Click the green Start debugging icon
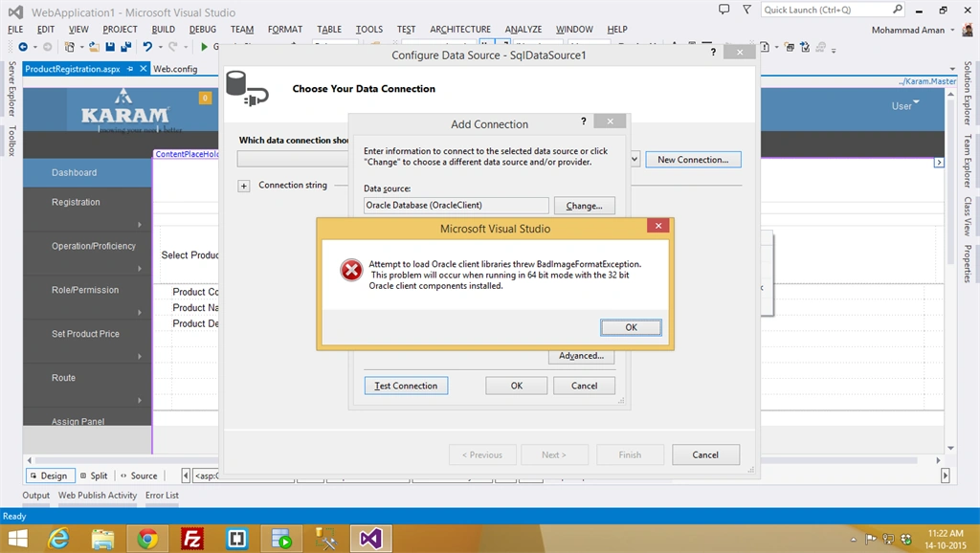This screenshot has width=980, height=553. (204, 47)
